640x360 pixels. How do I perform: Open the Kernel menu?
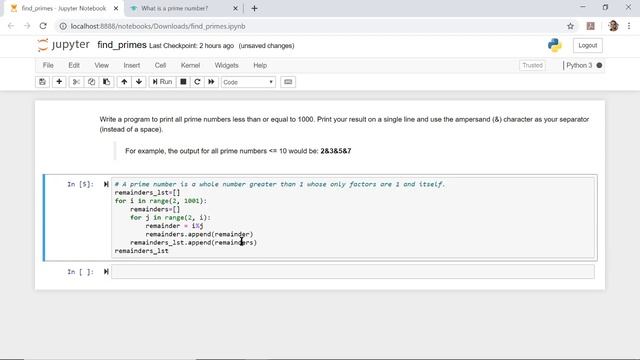click(x=191, y=65)
